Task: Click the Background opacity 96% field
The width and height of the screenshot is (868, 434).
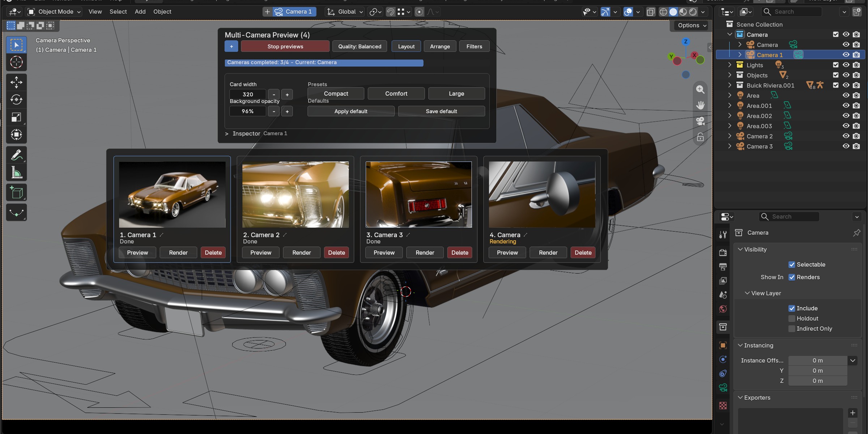Action: 248,111
